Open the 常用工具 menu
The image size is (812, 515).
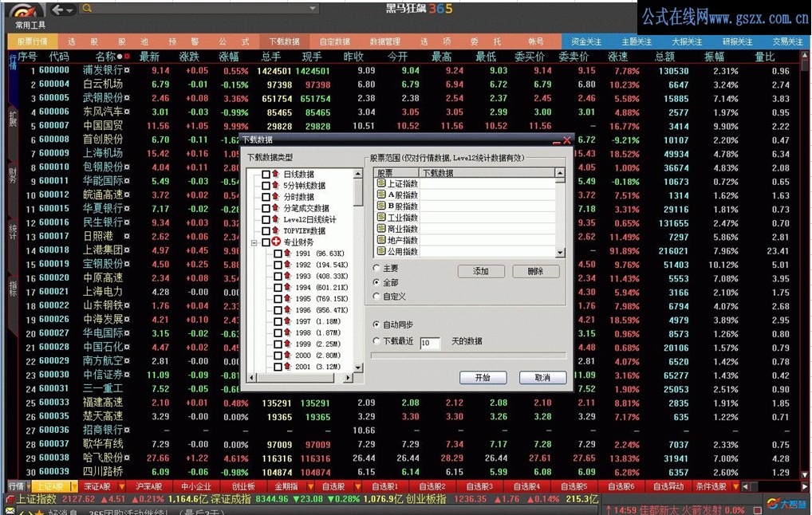point(30,26)
